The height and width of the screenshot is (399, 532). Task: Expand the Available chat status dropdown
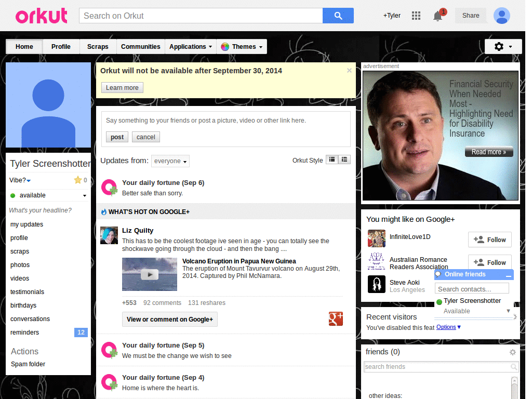[508, 311]
